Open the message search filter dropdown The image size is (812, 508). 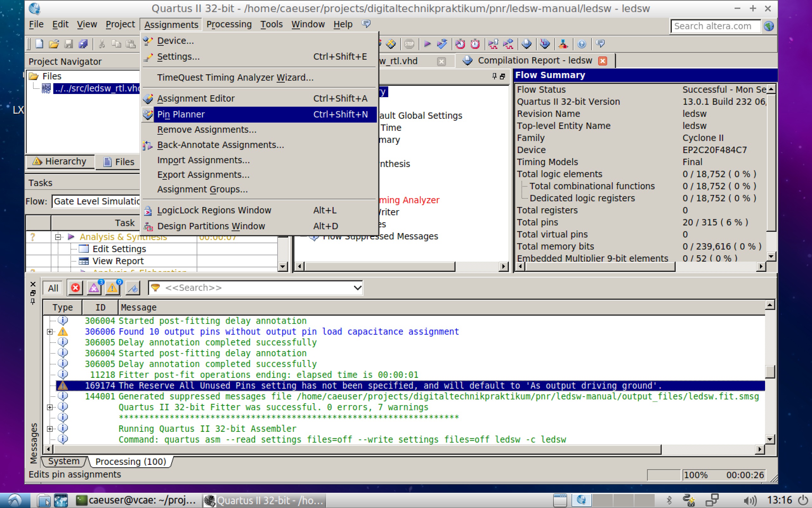(357, 288)
